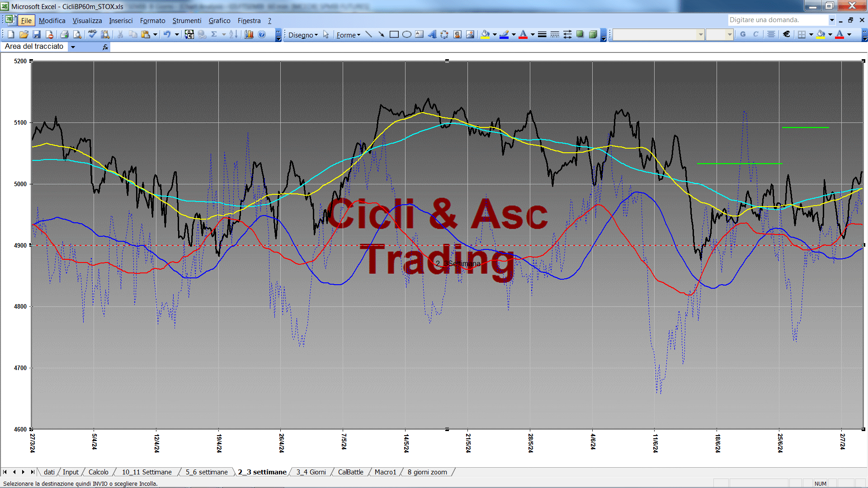Expand the help question history dropdown
The height and width of the screenshot is (488, 868).
832,20
